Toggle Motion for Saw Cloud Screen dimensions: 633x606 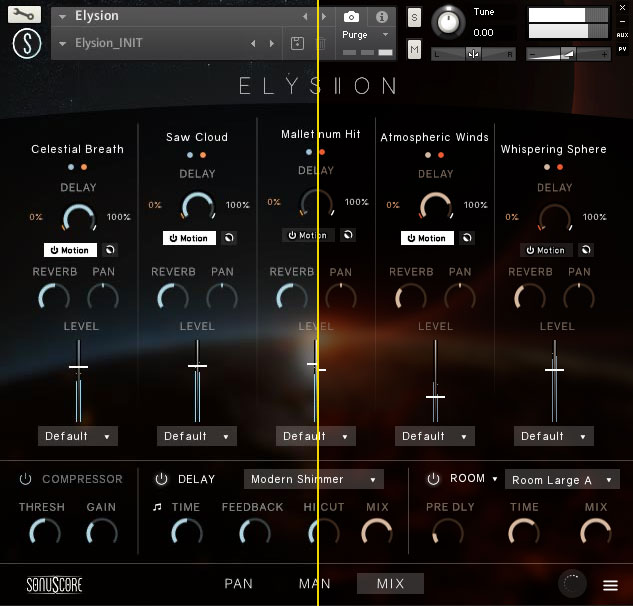tap(189, 238)
